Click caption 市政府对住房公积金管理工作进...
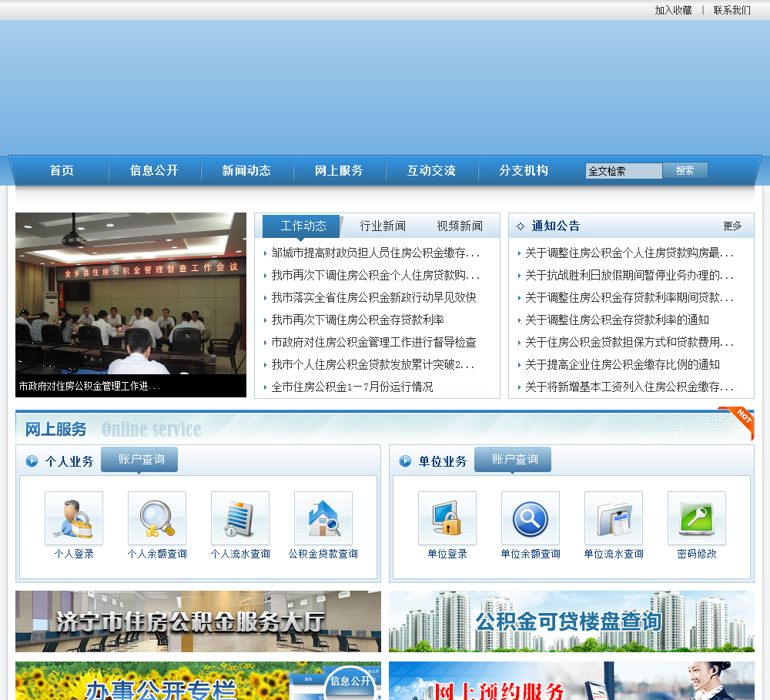The image size is (770, 700). point(89,386)
